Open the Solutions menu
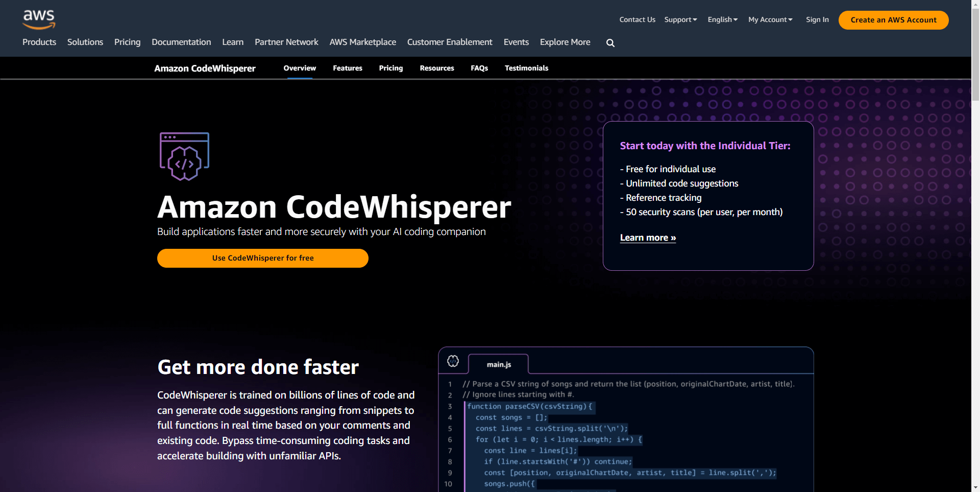Screen dimensions: 980x492 tap(85, 42)
